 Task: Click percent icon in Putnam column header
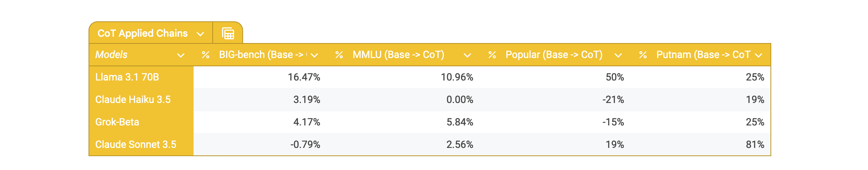[x=643, y=55]
